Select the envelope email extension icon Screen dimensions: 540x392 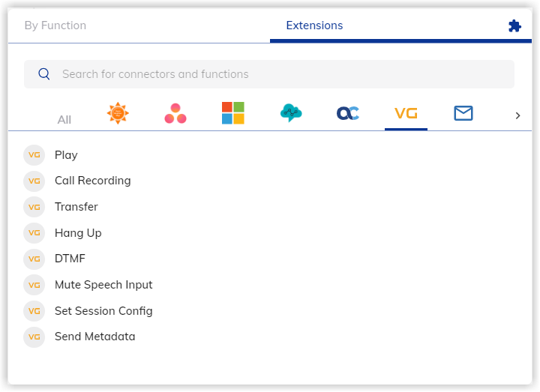pos(463,113)
